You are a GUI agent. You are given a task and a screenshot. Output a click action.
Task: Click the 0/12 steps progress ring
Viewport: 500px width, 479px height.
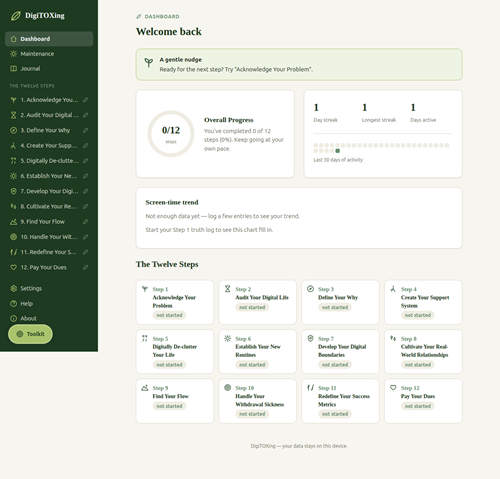point(171,134)
